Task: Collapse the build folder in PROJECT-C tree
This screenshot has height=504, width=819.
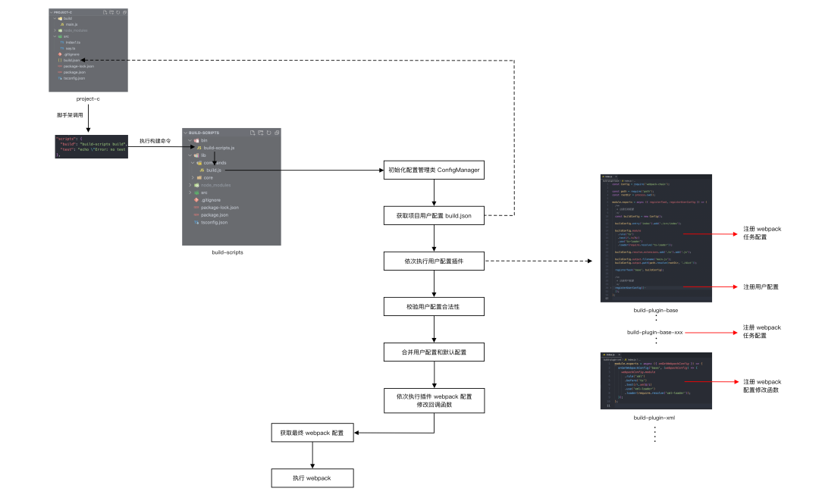Action: (55, 18)
